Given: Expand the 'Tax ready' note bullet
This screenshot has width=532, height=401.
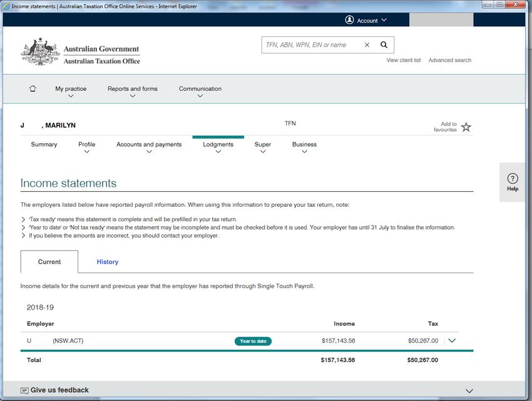Looking at the screenshot, I should tap(23, 219).
